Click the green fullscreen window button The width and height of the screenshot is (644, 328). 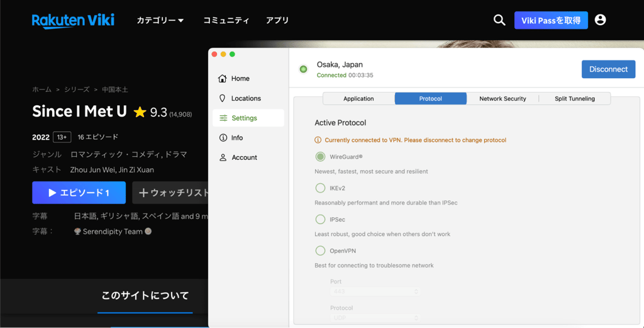[x=233, y=54]
